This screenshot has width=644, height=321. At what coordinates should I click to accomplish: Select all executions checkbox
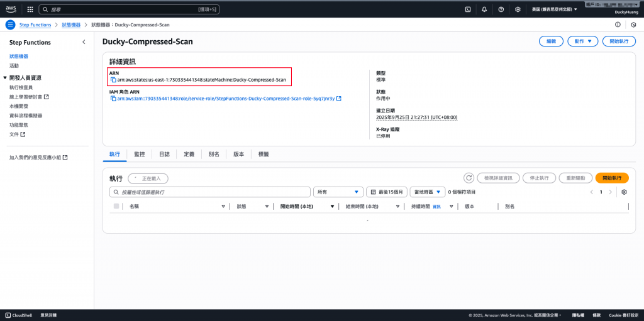tap(116, 206)
